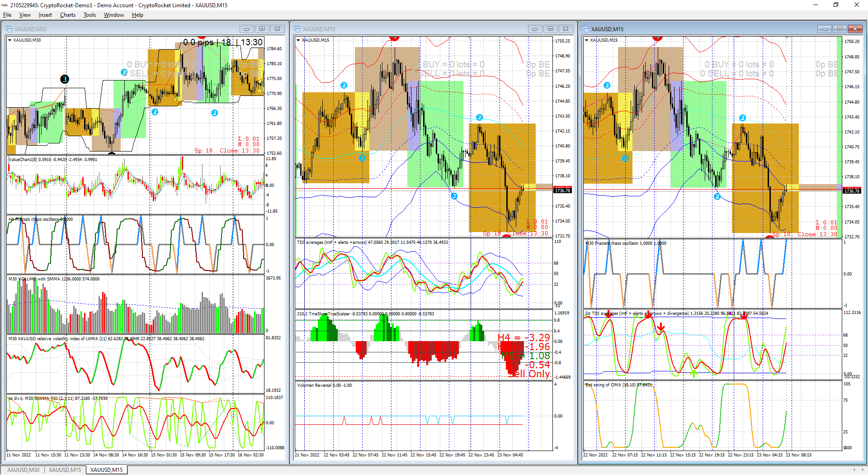Click the tsi div1 M30 SMMA TSI label
Image resolution: width=868 pixels, height=475 pixels.
click(58, 399)
